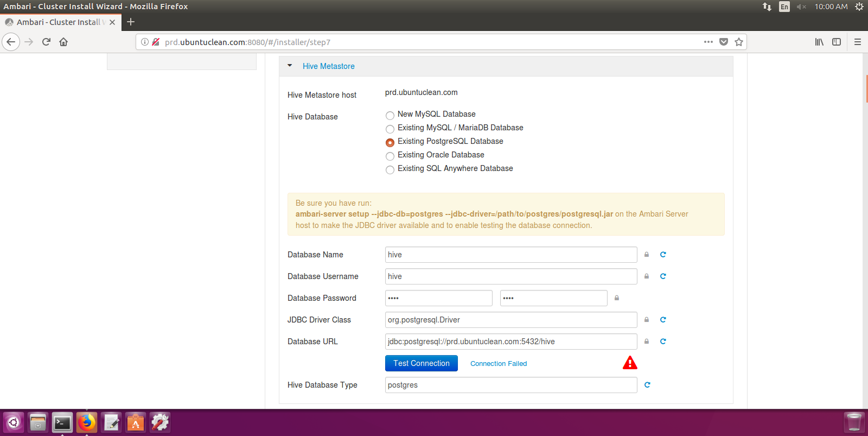
Task: Open the Trash in taskbar
Action: [854, 422]
